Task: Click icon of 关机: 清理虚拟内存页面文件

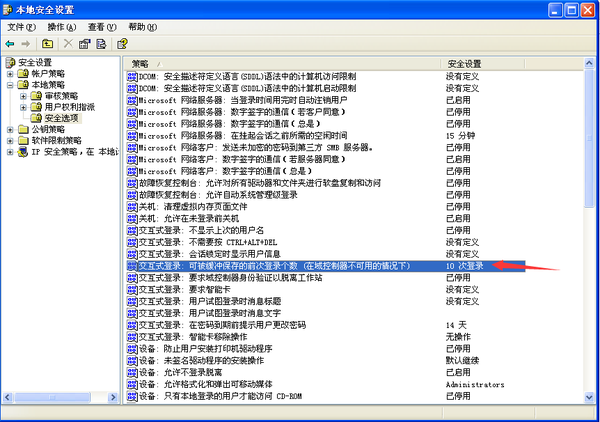Action: pos(132,207)
